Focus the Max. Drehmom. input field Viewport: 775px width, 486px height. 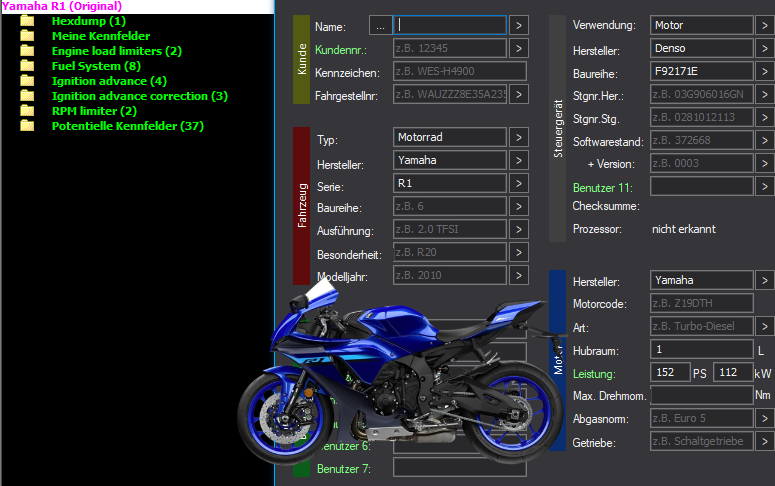(x=701, y=395)
